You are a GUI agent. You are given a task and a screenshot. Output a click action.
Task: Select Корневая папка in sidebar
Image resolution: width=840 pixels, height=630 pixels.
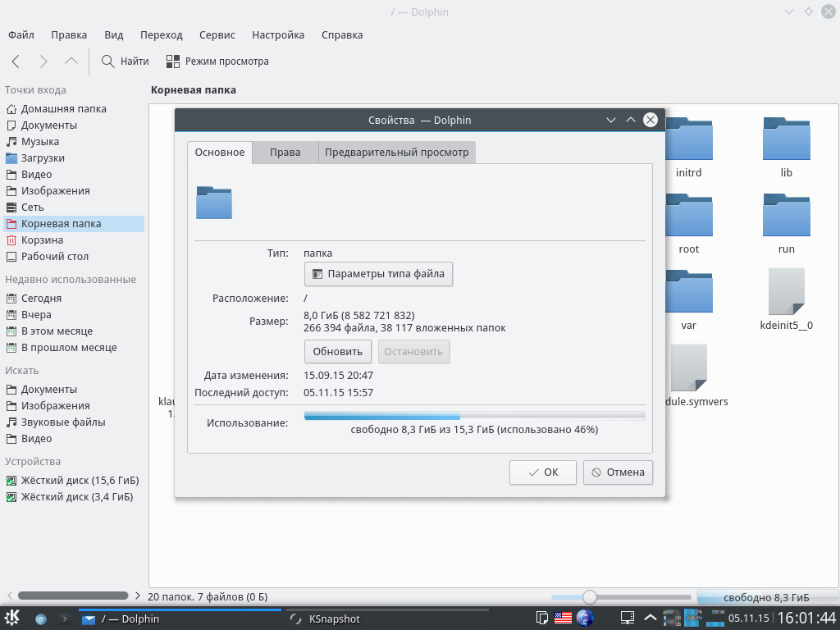72,224
